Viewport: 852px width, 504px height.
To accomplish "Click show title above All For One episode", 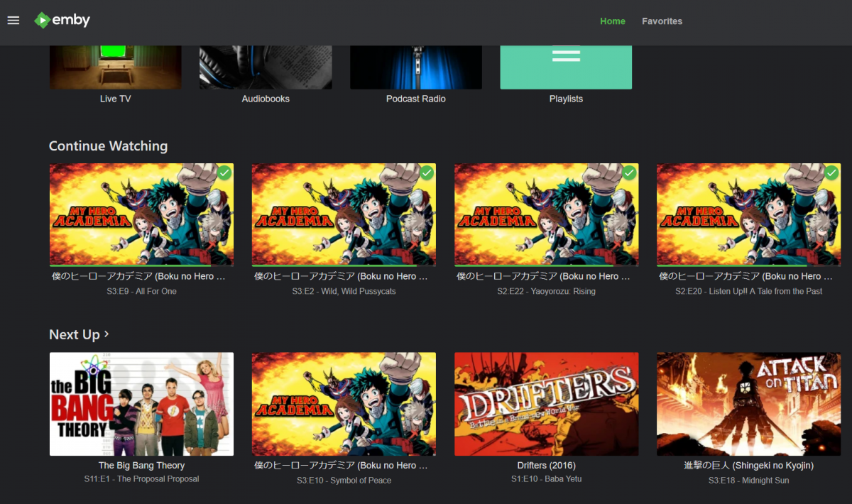I will 138,276.
